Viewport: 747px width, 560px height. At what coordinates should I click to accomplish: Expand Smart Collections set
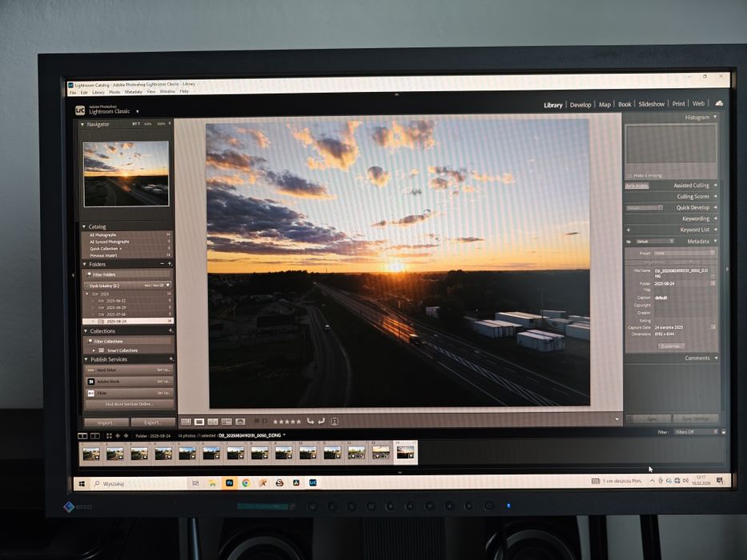tap(94, 350)
